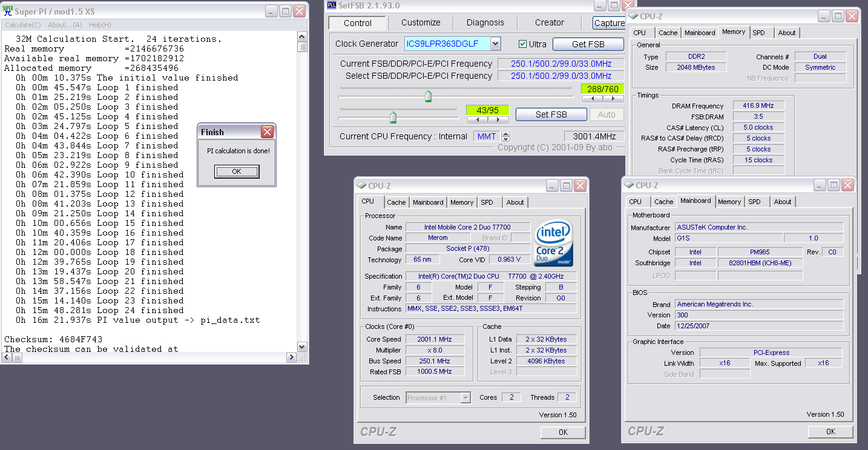Open Mainboard tab in CPU-Z Memory window
This screenshot has height=450, width=868.
point(700,33)
